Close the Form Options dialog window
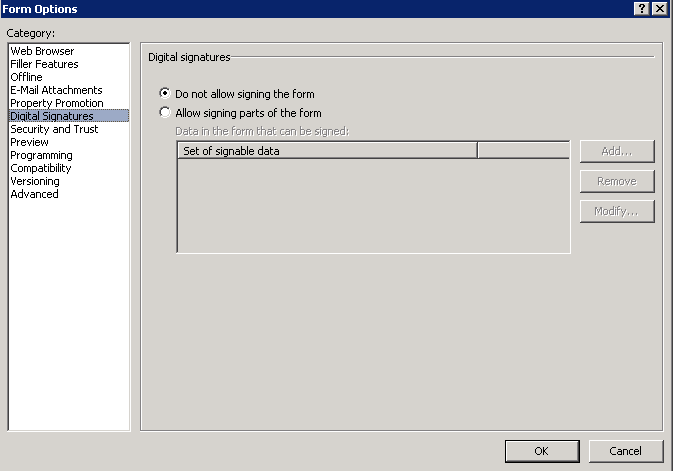The width and height of the screenshot is (673, 471). pyautogui.click(x=660, y=9)
